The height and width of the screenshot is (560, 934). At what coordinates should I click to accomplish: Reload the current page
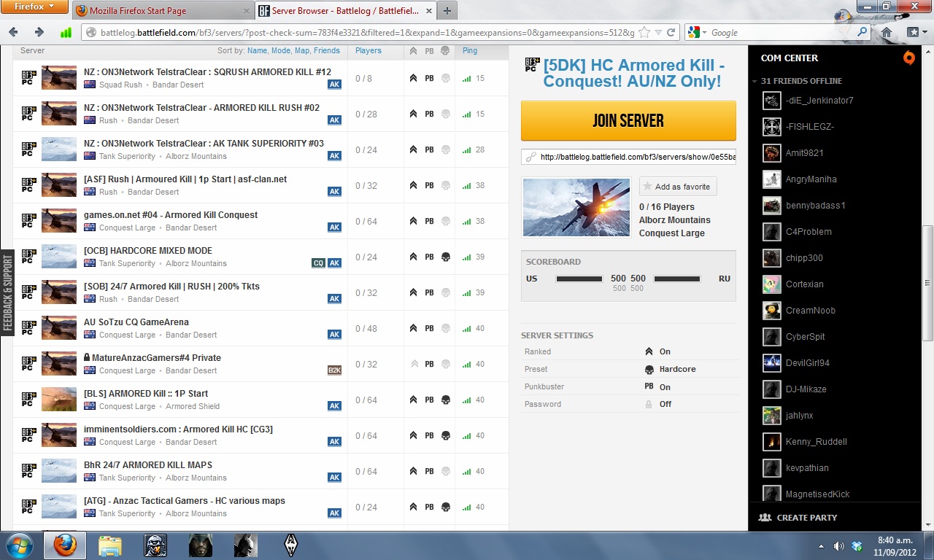[x=671, y=32]
